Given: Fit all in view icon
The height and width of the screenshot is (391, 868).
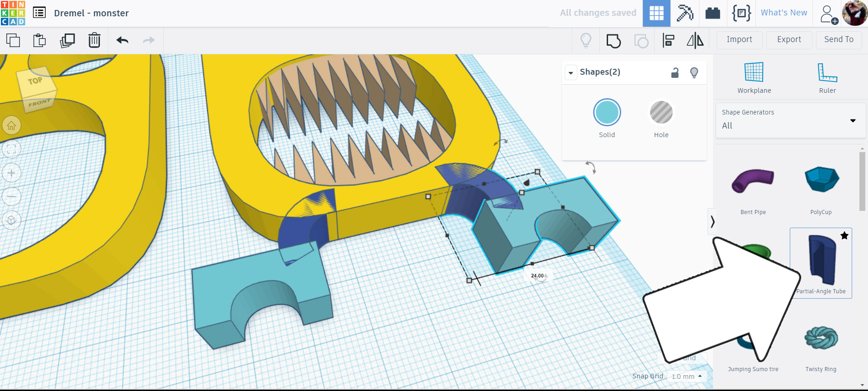Looking at the screenshot, I should 11,149.
